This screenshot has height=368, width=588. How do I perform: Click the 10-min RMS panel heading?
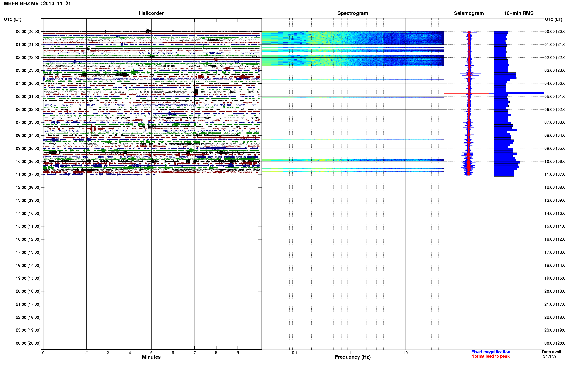pos(519,13)
